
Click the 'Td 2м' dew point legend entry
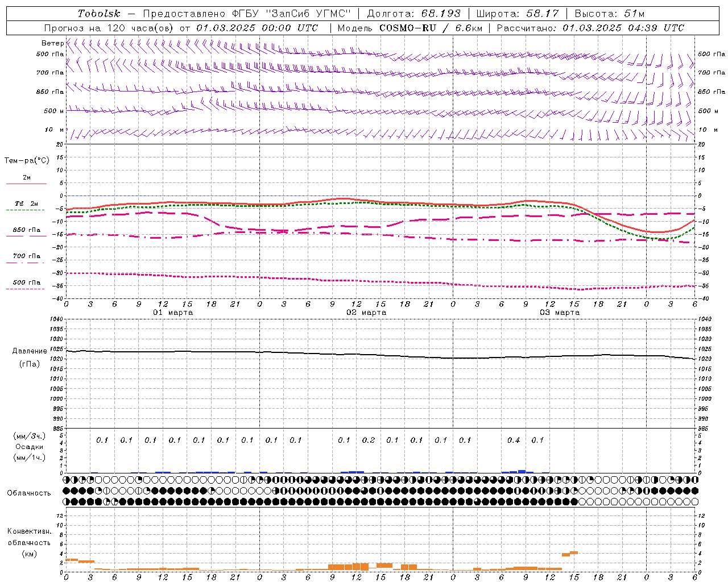coord(27,203)
